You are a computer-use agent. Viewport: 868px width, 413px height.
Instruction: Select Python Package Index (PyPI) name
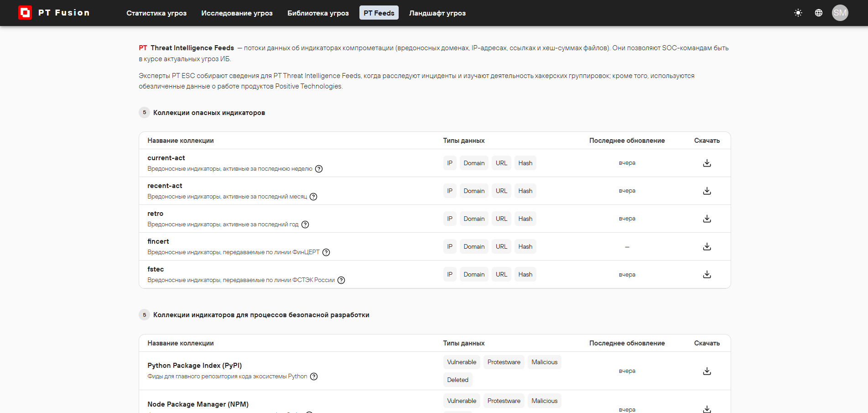(194, 366)
